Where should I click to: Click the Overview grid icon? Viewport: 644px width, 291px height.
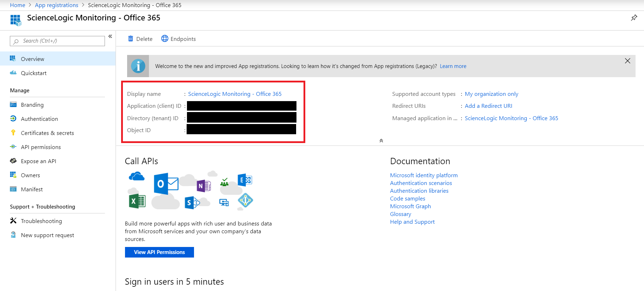(13, 58)
